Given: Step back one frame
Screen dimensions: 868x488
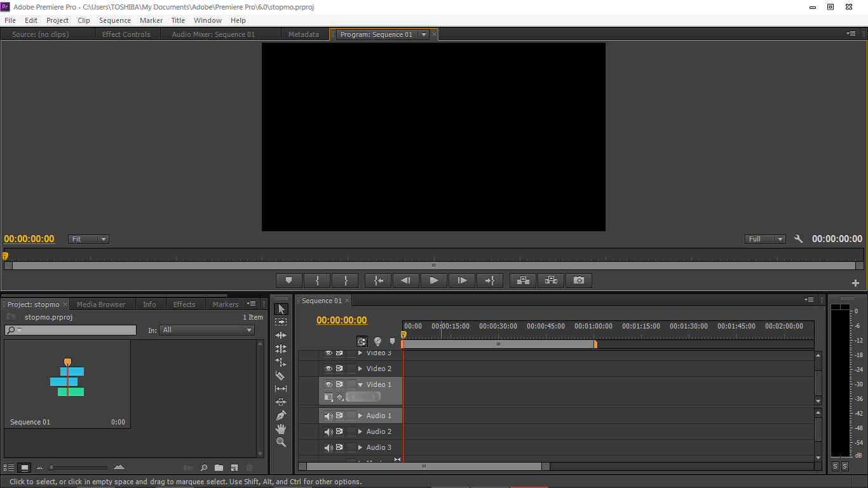Looking at the screenshot, I should [x=406, y=280].
